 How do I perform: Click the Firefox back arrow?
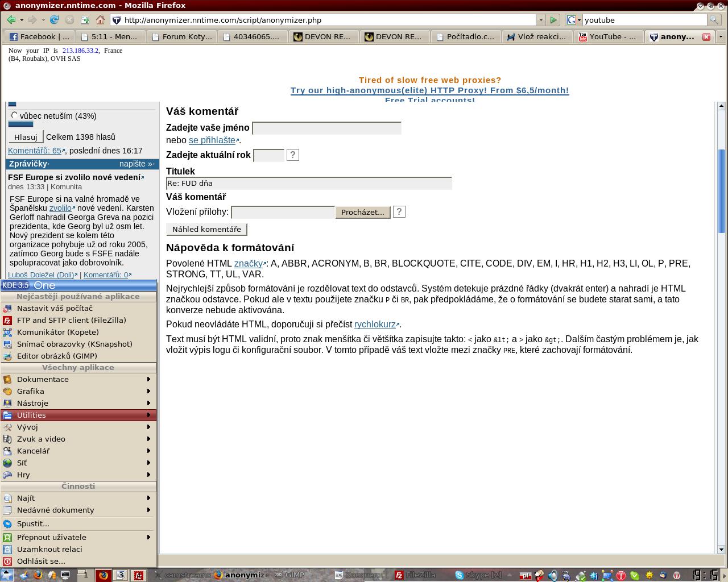point(11,20)
